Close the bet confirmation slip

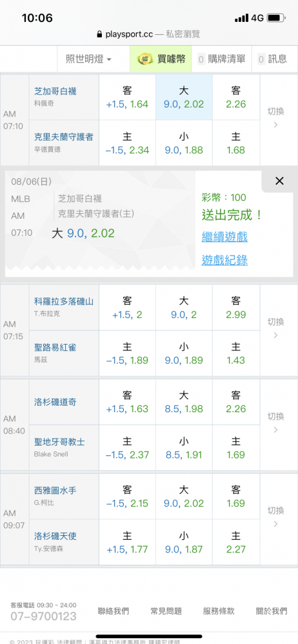[279, 181]
